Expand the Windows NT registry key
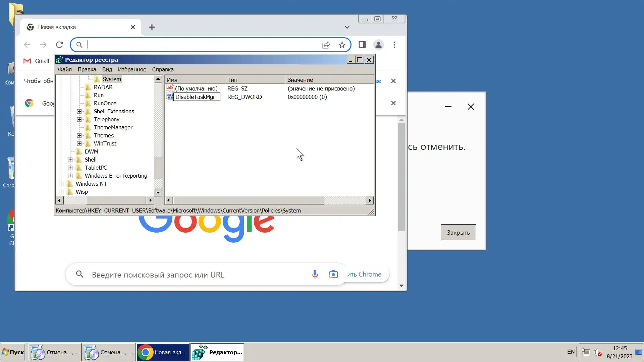Viewport: 644px width, 362px height. (x=61, y=184)
